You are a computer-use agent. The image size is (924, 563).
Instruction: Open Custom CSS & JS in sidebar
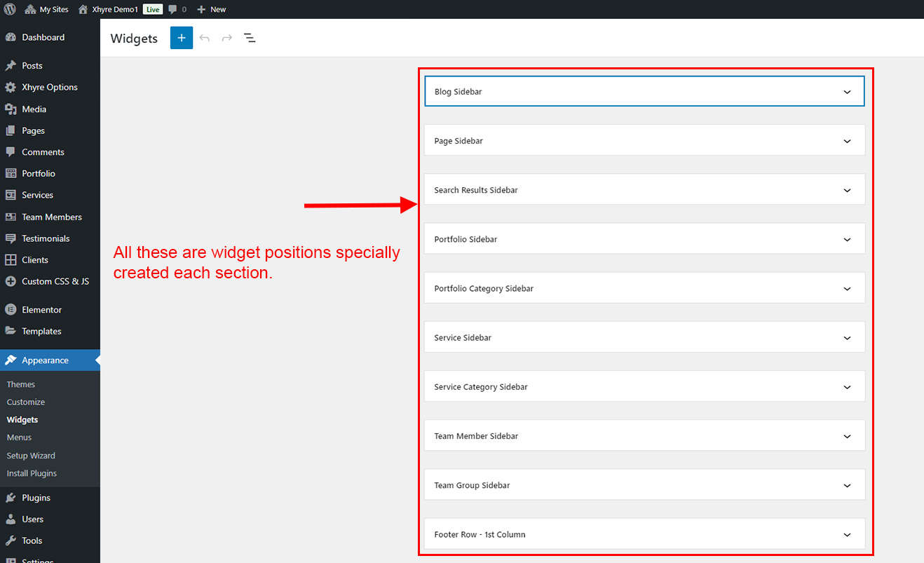click(55, 281)
